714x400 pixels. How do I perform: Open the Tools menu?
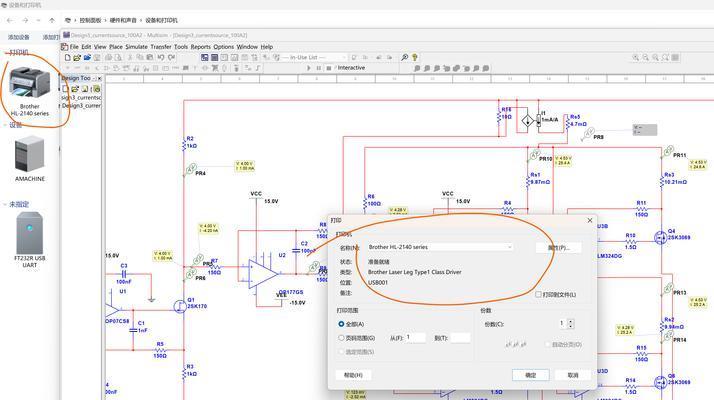(x=181, y=46)
